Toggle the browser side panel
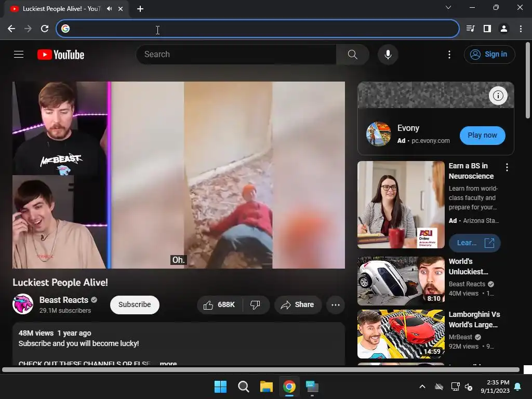 tap(487, 29)
